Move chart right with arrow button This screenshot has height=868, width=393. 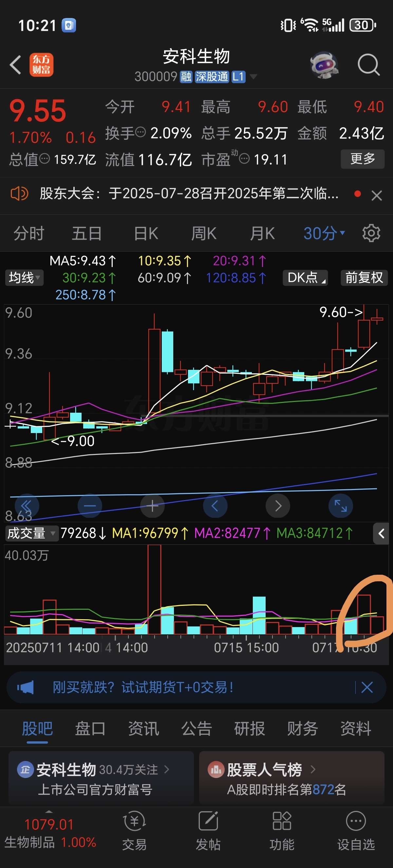click(x=278, y=506)
